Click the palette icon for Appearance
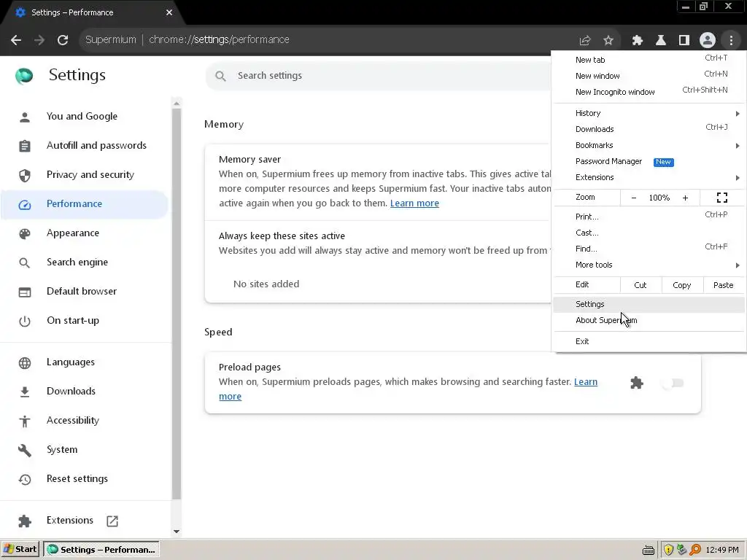The width and height of the screenshot is (747, 560). point(25,234)
